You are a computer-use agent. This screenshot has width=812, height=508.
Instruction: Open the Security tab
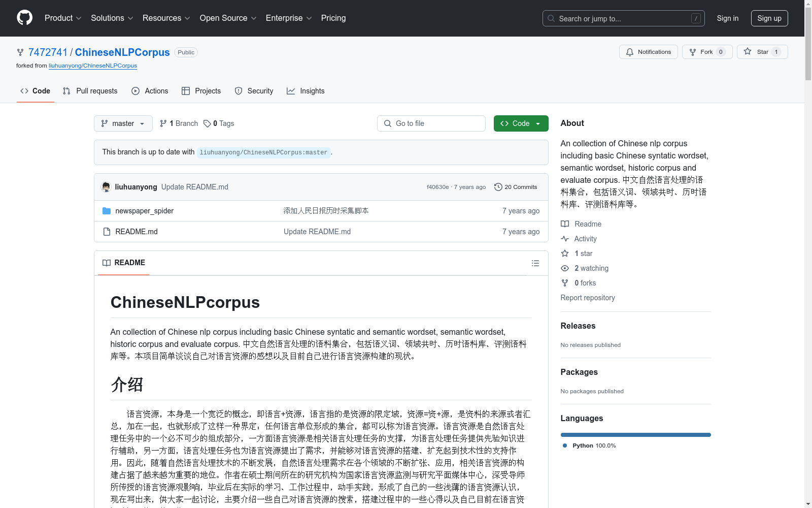point(254,91)
